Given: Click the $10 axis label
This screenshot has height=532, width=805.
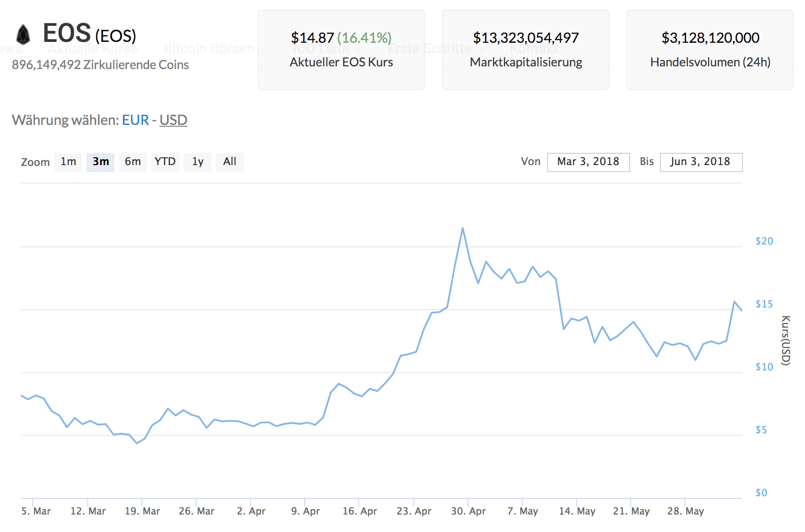Looking at the screenshot, I should pyautogui.click(x=764, y=367).
